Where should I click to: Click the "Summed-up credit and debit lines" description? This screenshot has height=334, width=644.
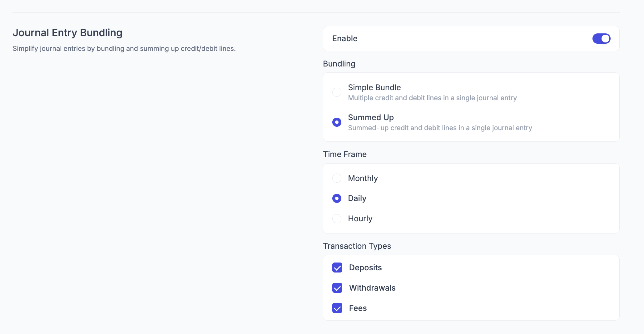[x=440, y=128]
